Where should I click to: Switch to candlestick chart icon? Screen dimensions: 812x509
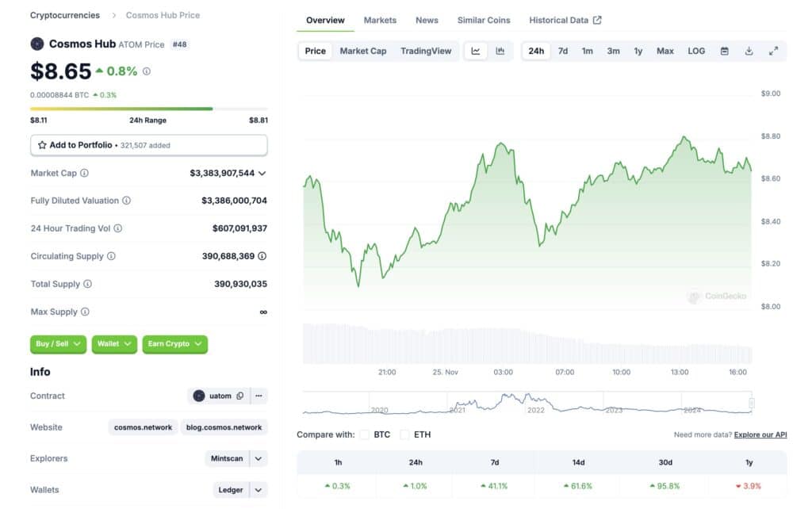coord(500,51)
